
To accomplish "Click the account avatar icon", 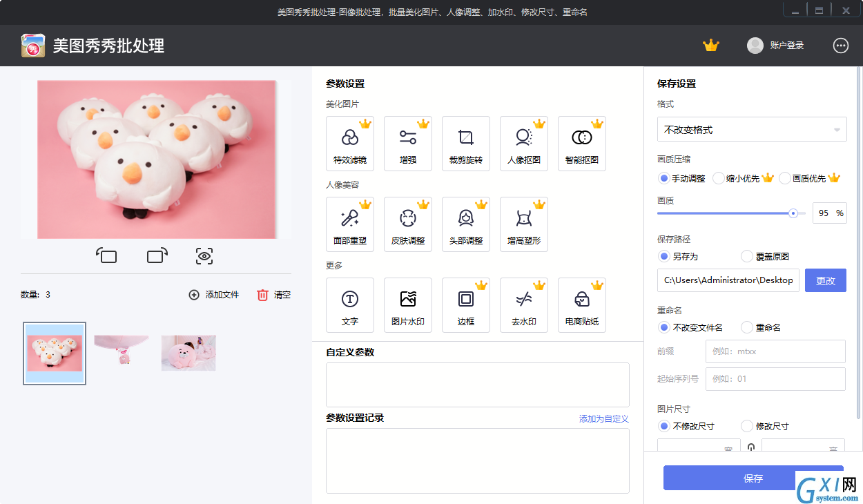I will 755,46.
